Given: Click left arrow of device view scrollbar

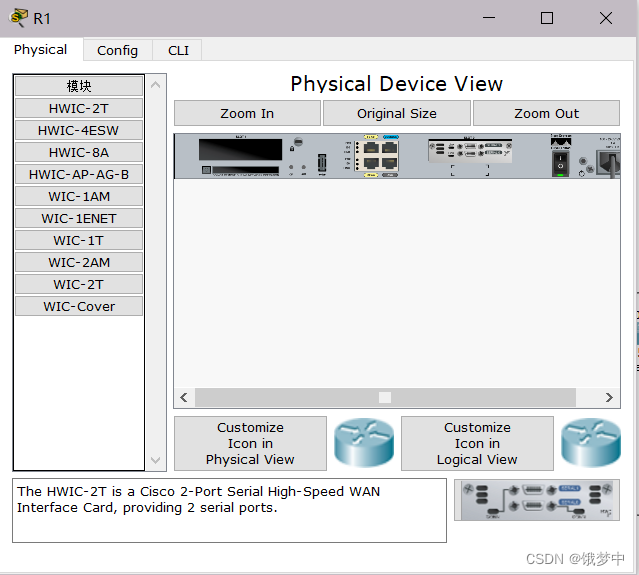Looking at the screenshot, I should (x=184, y=397).
